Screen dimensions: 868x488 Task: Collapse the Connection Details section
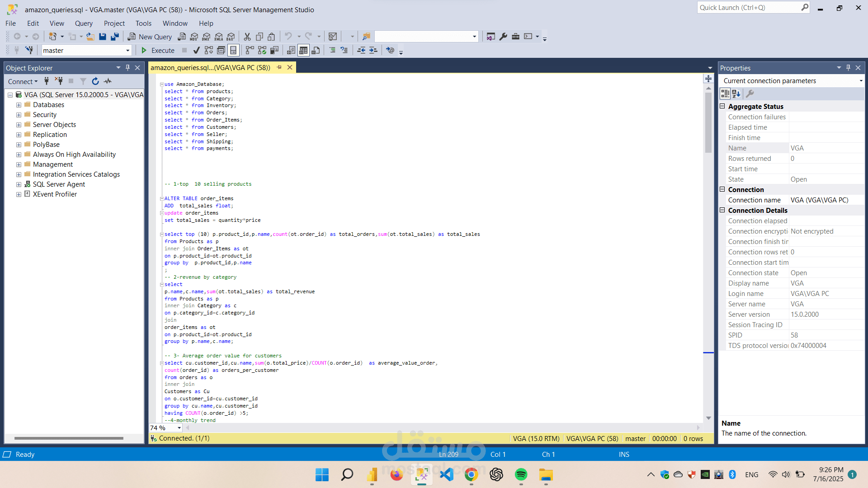[722, 210]
